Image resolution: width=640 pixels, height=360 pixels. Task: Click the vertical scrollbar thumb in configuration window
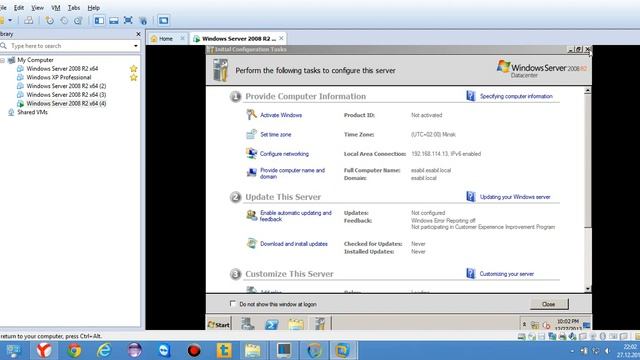click(587, 161)
